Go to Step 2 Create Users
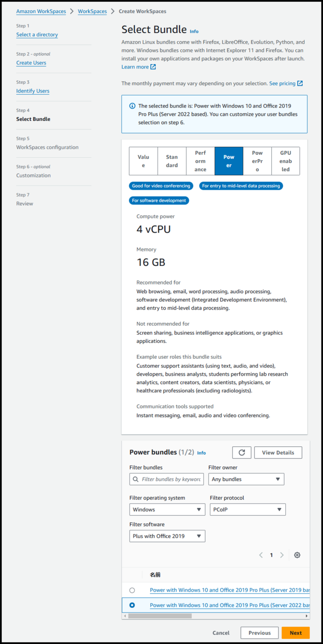The image size is (323, 644). (31, 63)
